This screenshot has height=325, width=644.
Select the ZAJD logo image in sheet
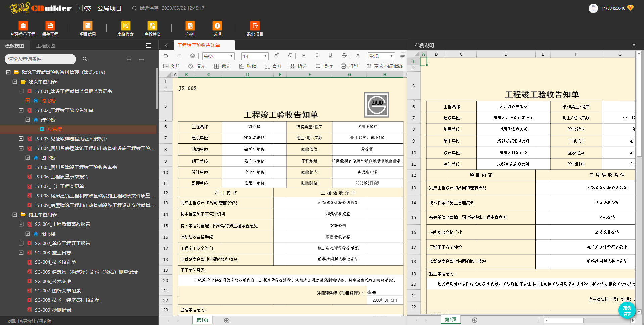pyautogui.click(x=377, y=105)
